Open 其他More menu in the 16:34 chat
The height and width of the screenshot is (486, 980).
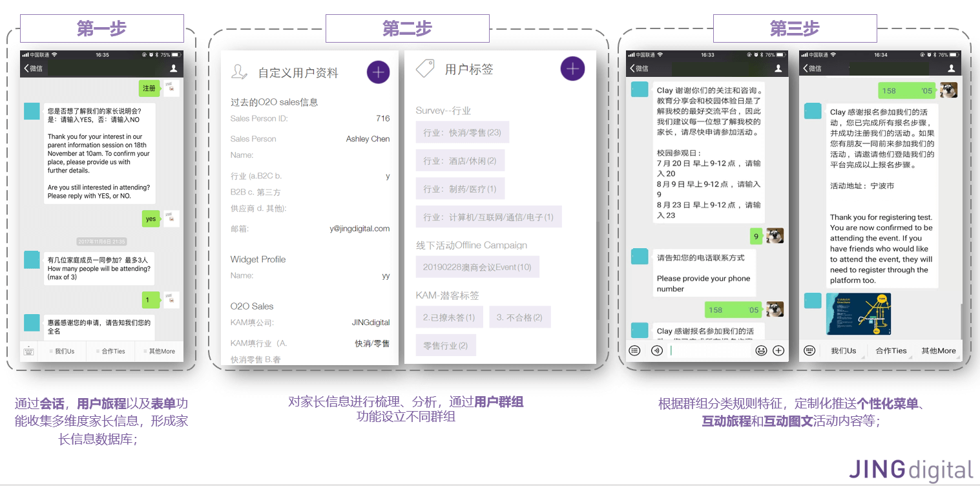point(938,350)
